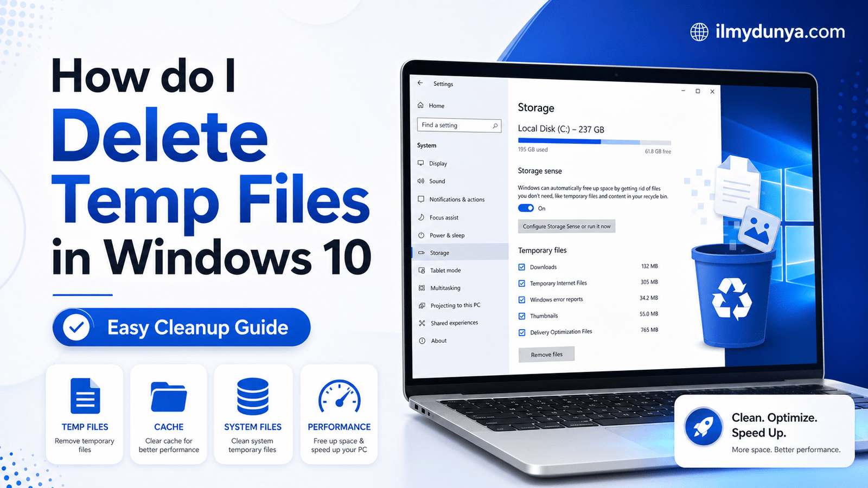Click the checkmark icon on Easy Cleanup Guide
This screenshot has height=488, width=868.
click(x=76, y=327)
